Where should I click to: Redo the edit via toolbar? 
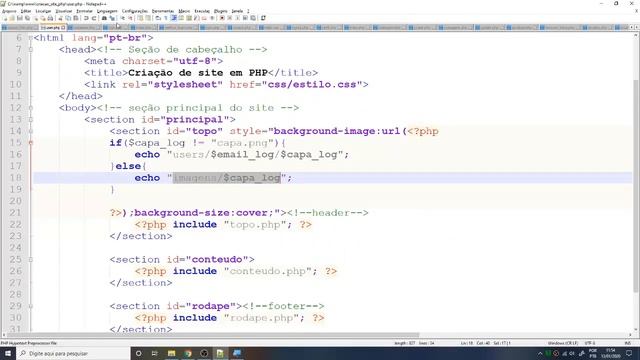(x=93, y=18)
